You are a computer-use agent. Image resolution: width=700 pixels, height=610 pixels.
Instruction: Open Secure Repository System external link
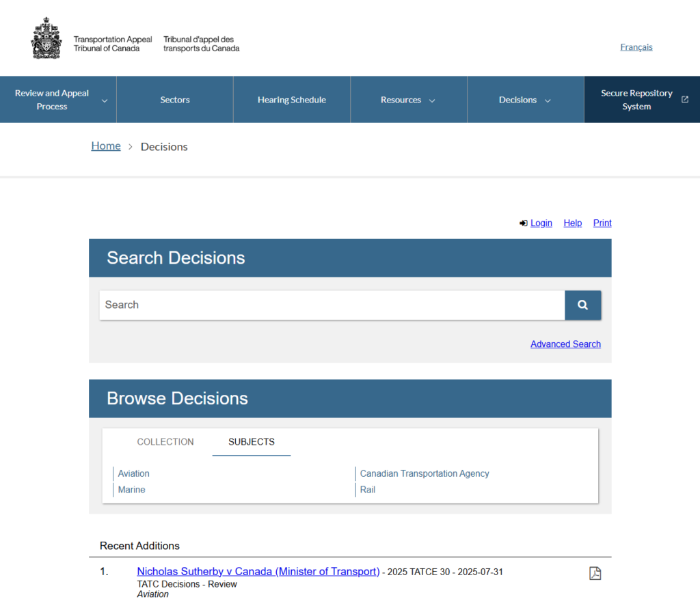643,100
